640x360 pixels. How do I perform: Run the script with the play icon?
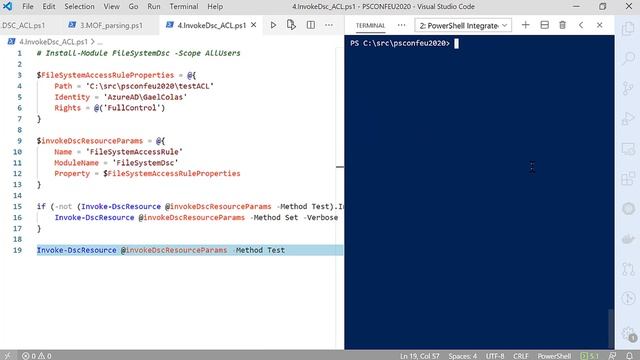(273, 25)
